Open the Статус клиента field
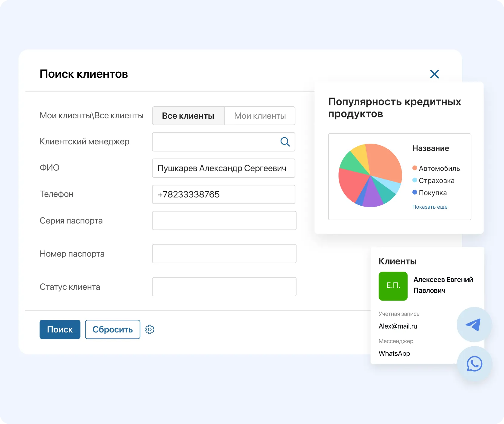Image resolution: width=504 pixels, height=424 pixels. [x=224, y=287]
